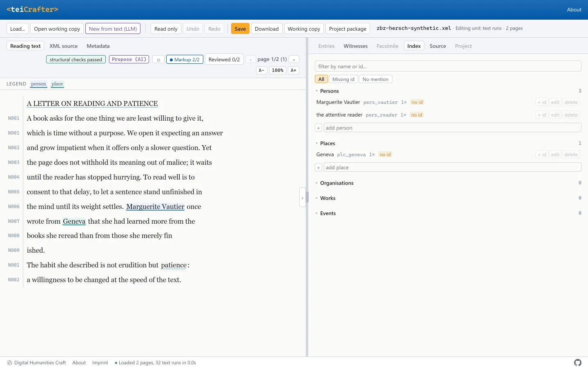This screenshot has height=368, width=588.
Task: Toggle the Reviewed 0/2 view
Action: (x=224, y=60)
